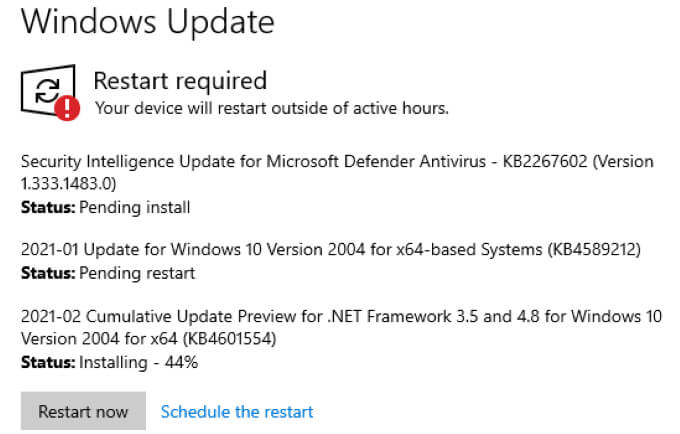Click the Restart now button
The image size is (680, 434).
pos(83,411)
